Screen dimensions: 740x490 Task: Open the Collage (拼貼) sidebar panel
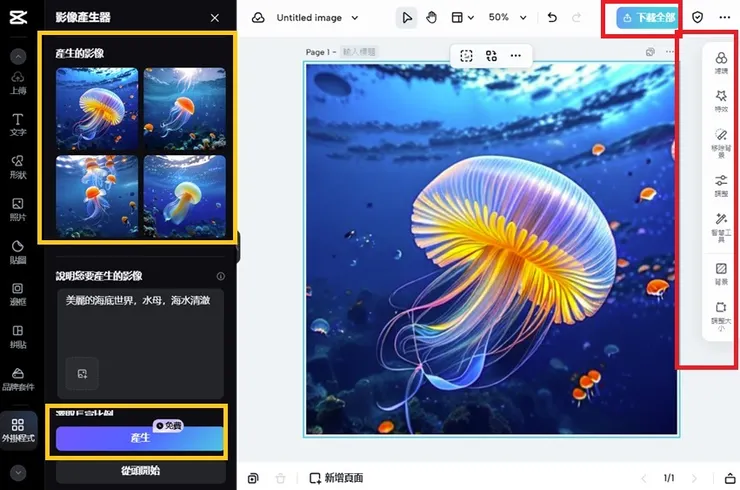18,336
